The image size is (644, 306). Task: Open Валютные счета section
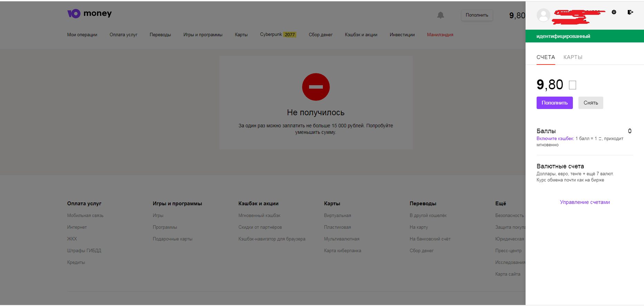pyautogui.click(x=560, y=166)
